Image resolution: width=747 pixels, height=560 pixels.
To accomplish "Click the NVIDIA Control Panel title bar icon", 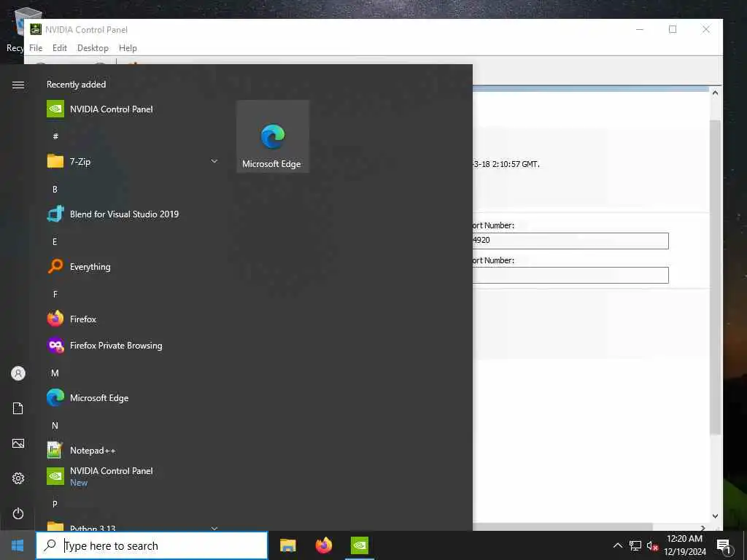I will click(36, 29).
